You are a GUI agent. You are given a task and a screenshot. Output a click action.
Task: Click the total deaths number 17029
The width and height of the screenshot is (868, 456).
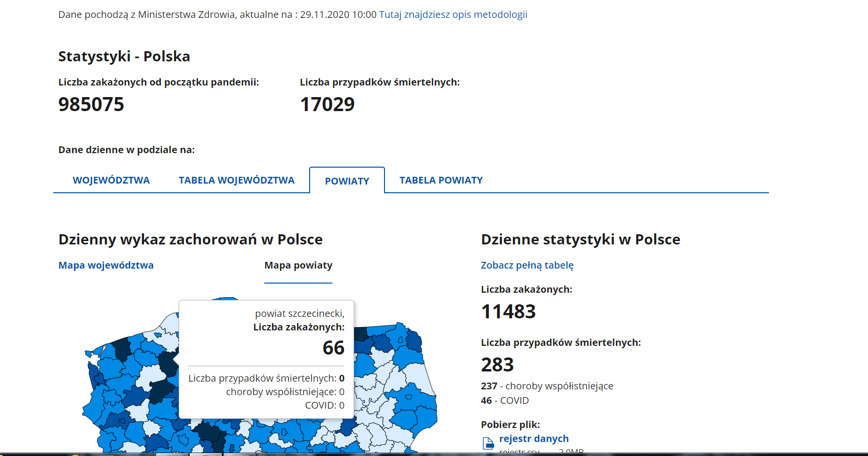point(327,104)
